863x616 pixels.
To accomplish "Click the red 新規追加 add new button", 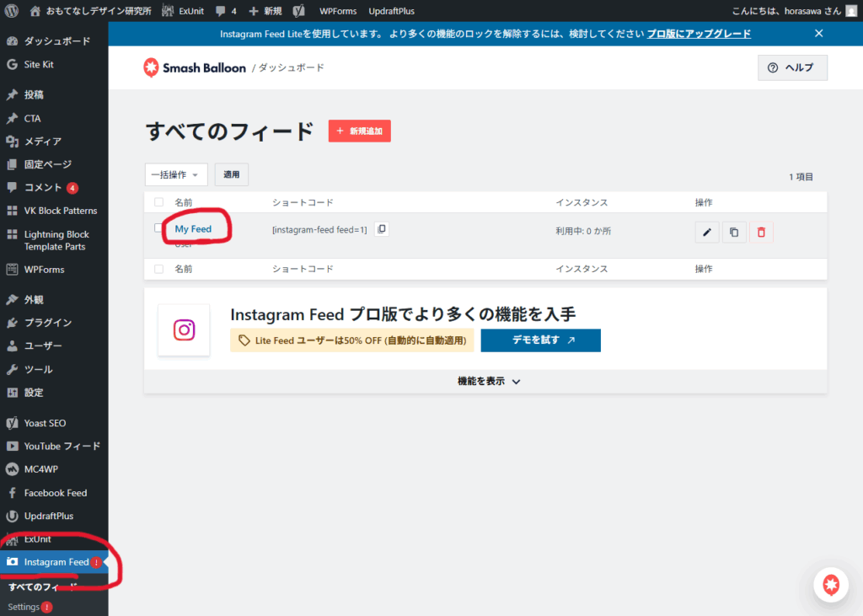I will click(x=359, y=131).
